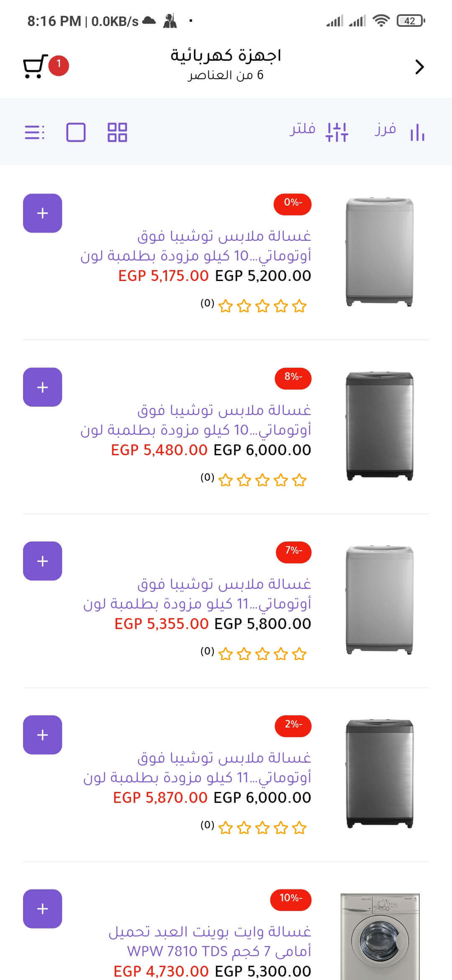Viewport: 452px width, 980px height.
Task: Switch to compact list view icon
Action: (x=34, y=132)
